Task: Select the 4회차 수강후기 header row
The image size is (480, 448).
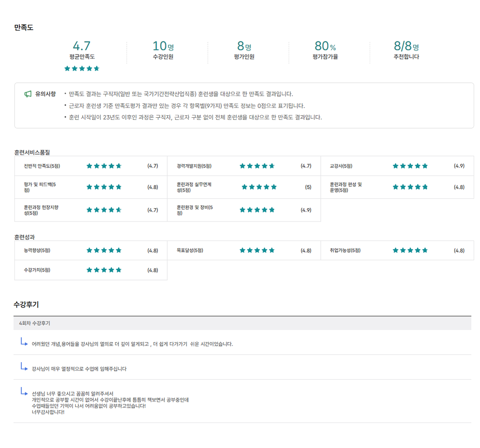Action: (x=242, y=323)
